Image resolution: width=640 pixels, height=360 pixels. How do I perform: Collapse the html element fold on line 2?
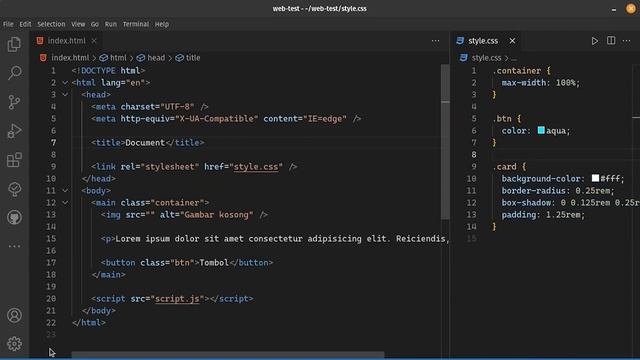(x=65, y=82)
